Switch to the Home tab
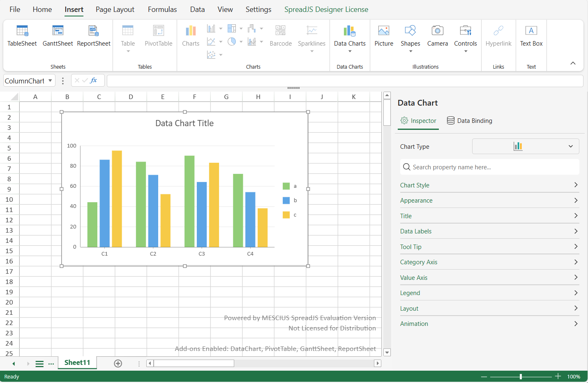The image size is (588, 383). [42, 9]
